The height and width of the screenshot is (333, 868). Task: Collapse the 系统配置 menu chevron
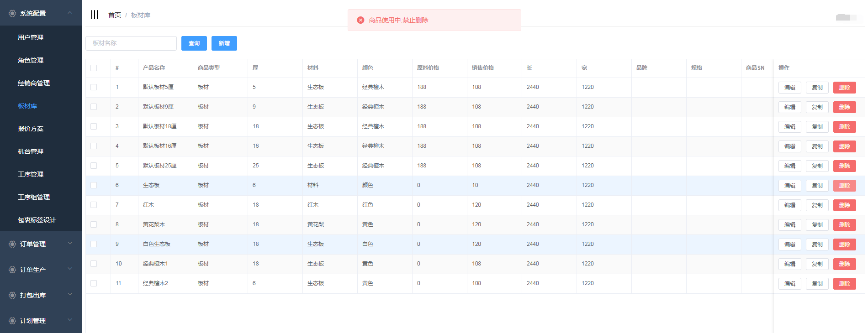click(70, 13)
